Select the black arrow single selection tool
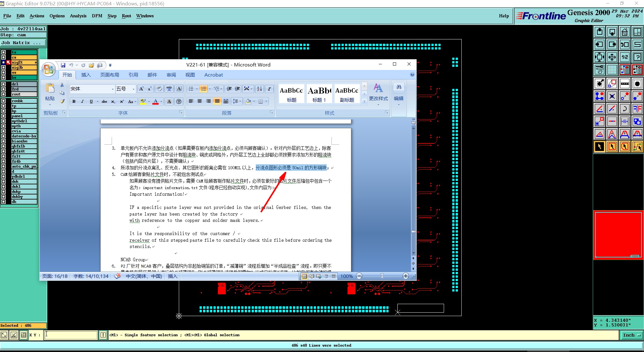The width and height of the screenshot is (644, 352). 599,147
